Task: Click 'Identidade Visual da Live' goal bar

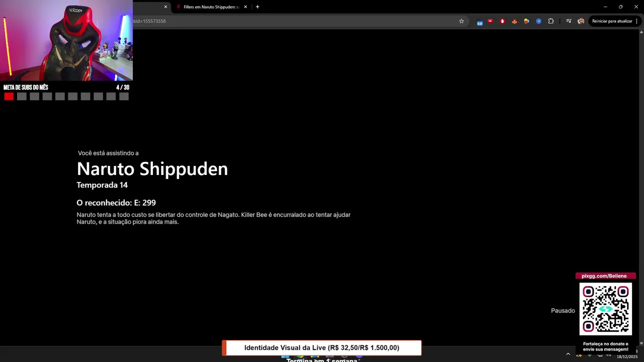Action: tap(321, 348)
